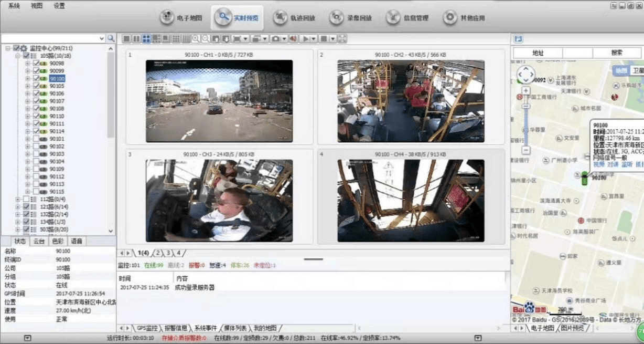Click the save icon above the map

[x=518, y=39]
